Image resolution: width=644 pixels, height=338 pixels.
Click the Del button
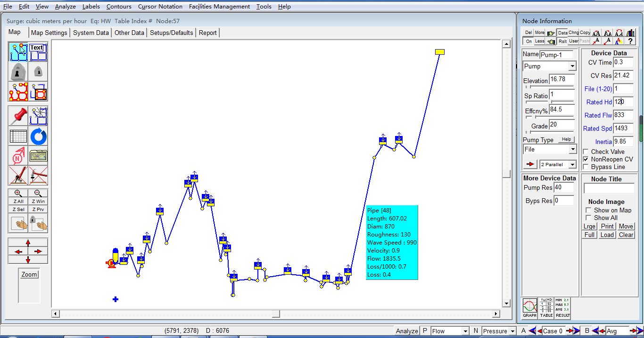(x=528, y=33)
